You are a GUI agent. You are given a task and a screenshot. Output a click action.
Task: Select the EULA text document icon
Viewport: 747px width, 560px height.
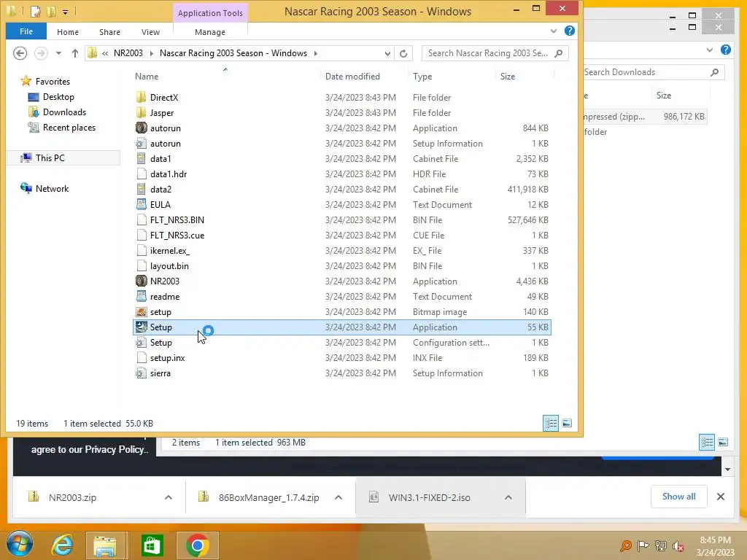(x=141, y=205)
